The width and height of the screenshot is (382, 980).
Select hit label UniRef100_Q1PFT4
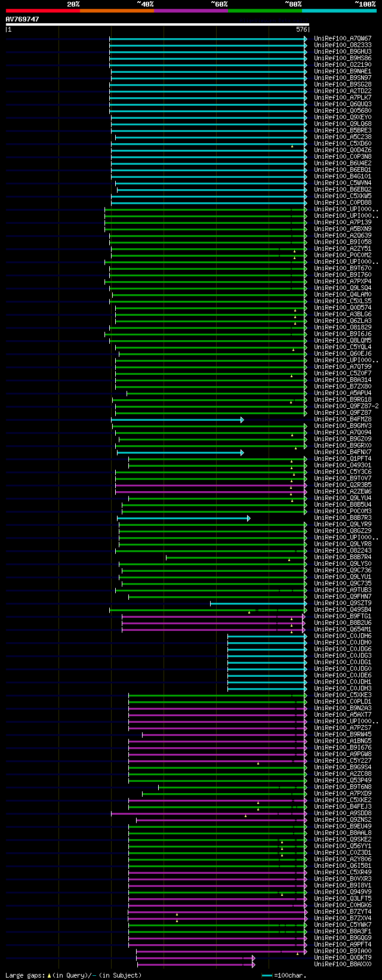tap(343, 459)
